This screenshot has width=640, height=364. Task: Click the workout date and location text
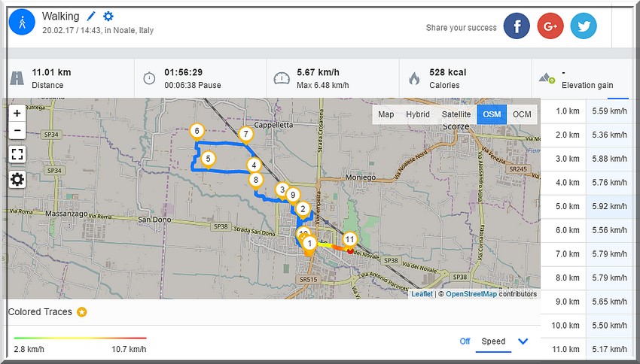coord(98,30)
